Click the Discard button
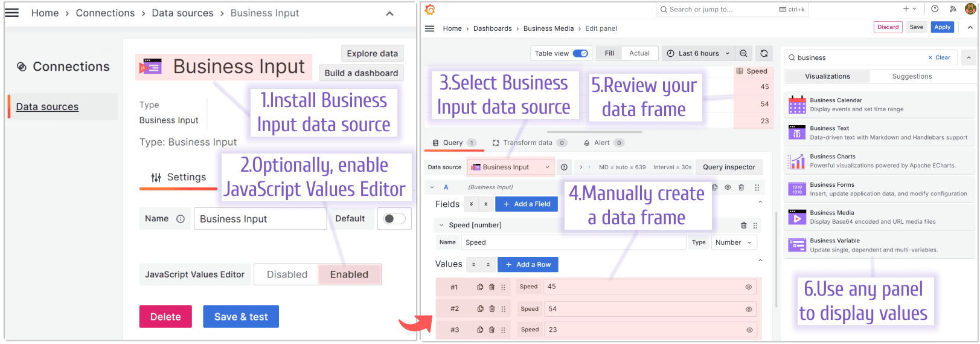Image resolution: width=980 pixels, height=344 pixels. click(888, 27)
